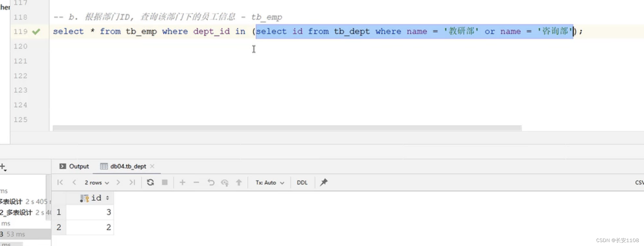Screen dimensions: 644x246
Task: Click '教研部' string literal in subquery
Action: pos(461,31)
